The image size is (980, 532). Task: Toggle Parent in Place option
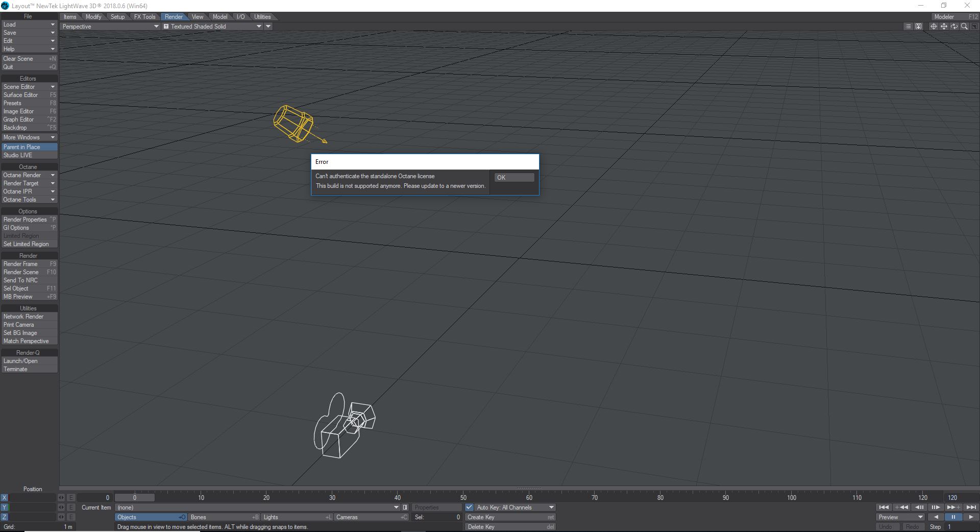(29, 147)
